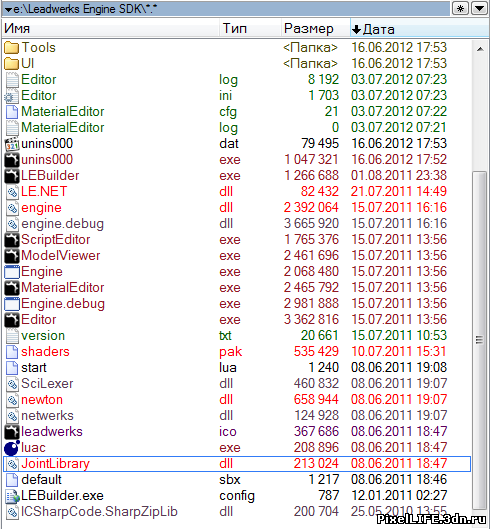The height and width of the screenshot is (529, 491).
Task: Open the directory history dropdown arrow
Action: pos(479,8)
